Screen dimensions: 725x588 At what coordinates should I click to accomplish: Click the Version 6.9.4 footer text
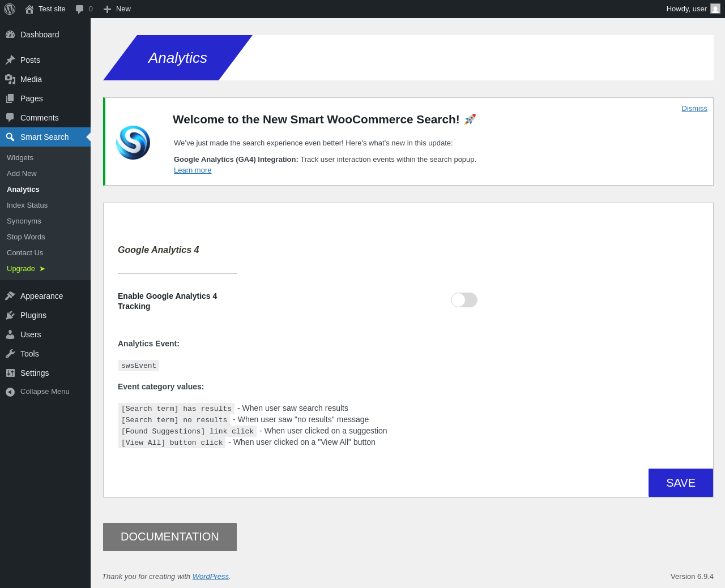692,577
